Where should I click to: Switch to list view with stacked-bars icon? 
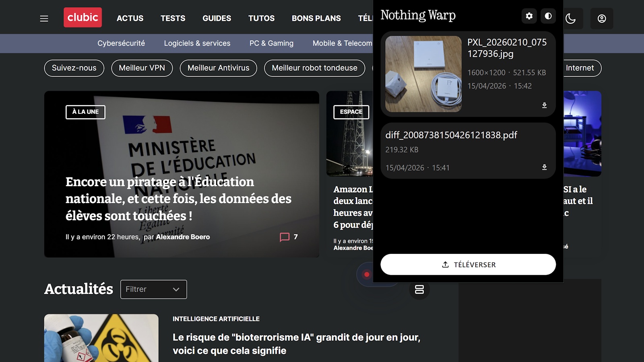pos(419,289)
